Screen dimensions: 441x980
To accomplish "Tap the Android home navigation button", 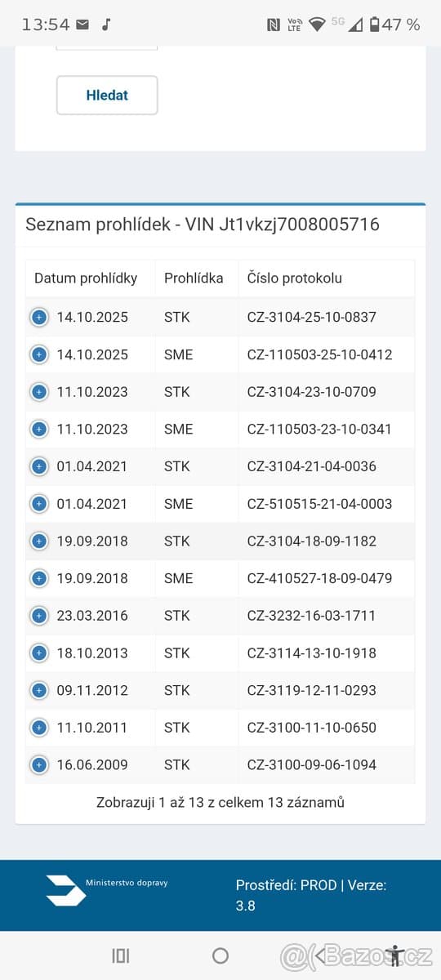I will [x=220, y=955].
